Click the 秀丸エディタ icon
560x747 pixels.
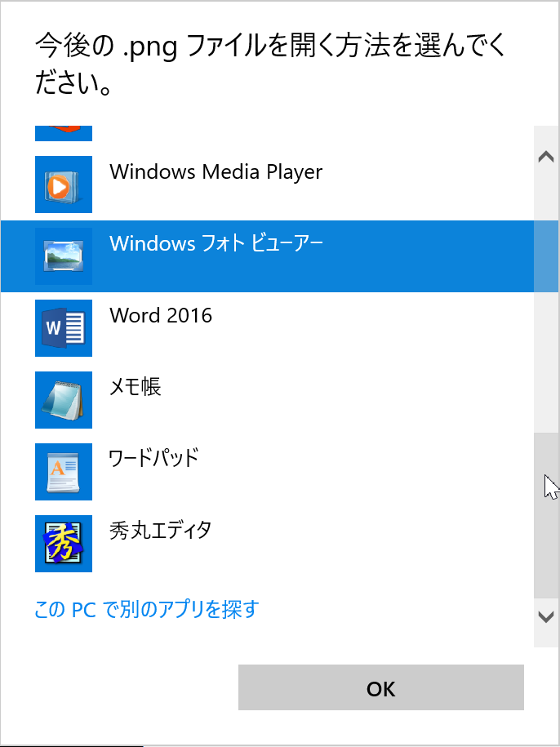pos(64,544)
